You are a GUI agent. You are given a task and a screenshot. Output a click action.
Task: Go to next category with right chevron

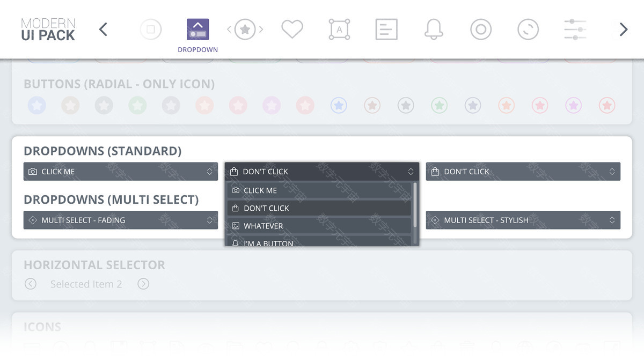623,29
